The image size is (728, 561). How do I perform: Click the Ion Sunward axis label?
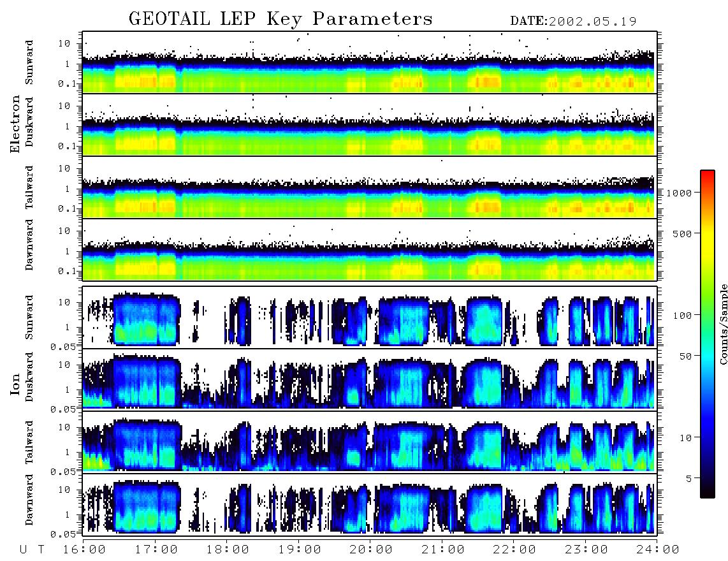coord(29,317)
